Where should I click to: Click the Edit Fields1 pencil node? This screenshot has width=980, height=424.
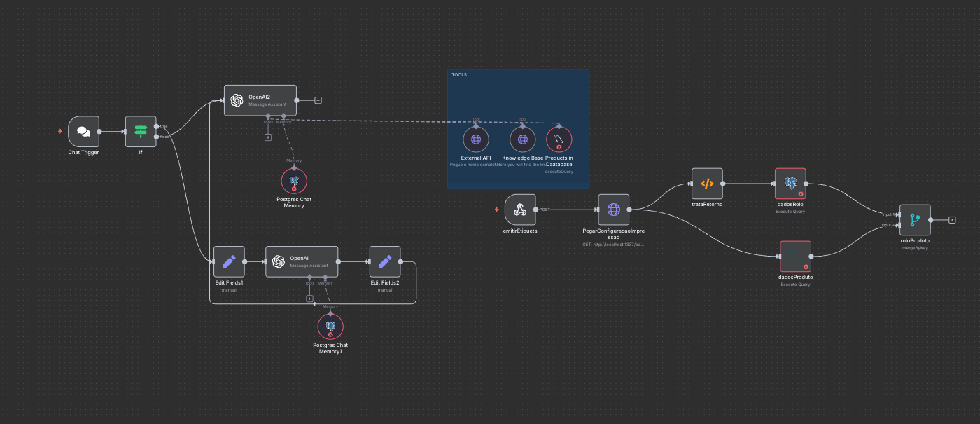(229, 261)
